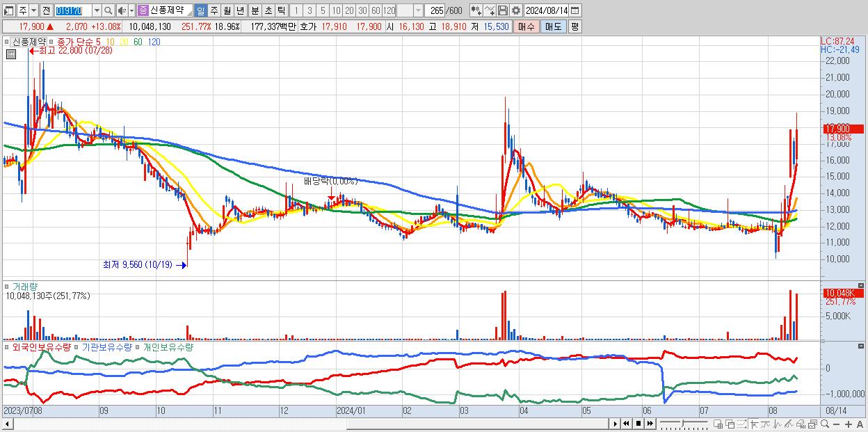
Task: Expand the dropdown arrow next to speaker icon
Action: pos(131,10)
